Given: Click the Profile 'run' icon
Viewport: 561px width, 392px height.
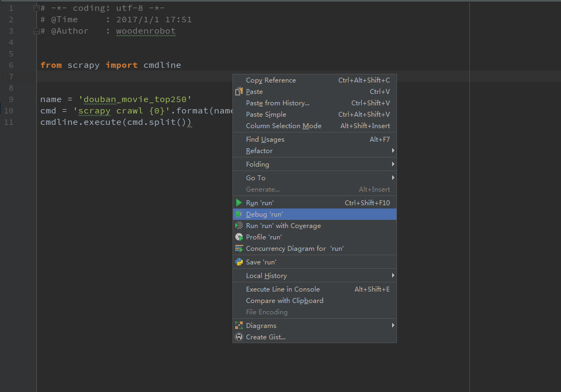Looking at the screenshot, I should point(239,237).
